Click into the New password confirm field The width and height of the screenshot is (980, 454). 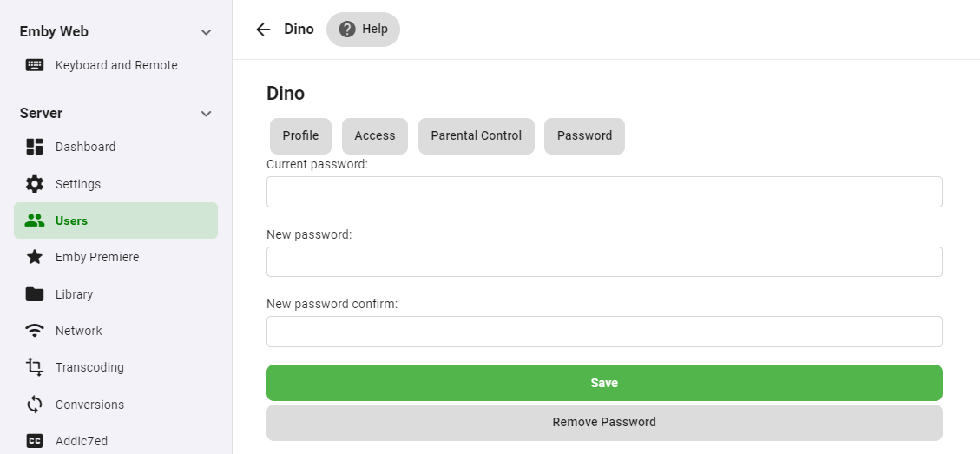click(x=604, y=332)
